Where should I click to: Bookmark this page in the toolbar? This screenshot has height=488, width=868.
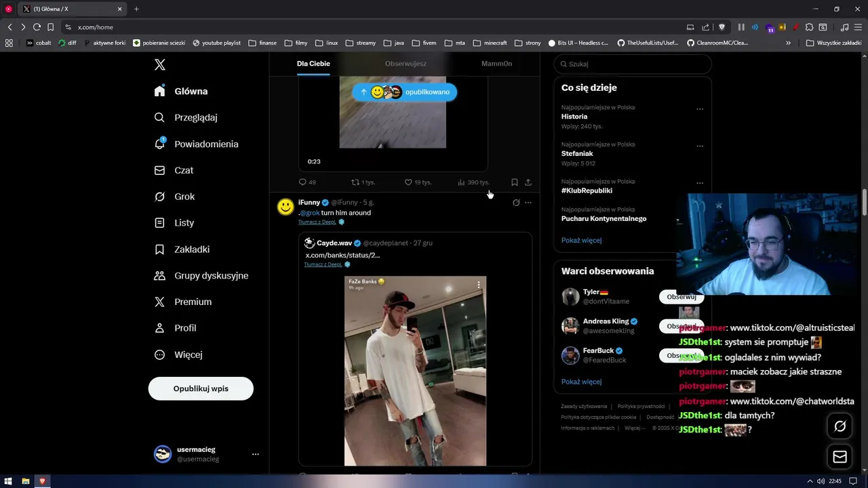click(x=50, y=27)
